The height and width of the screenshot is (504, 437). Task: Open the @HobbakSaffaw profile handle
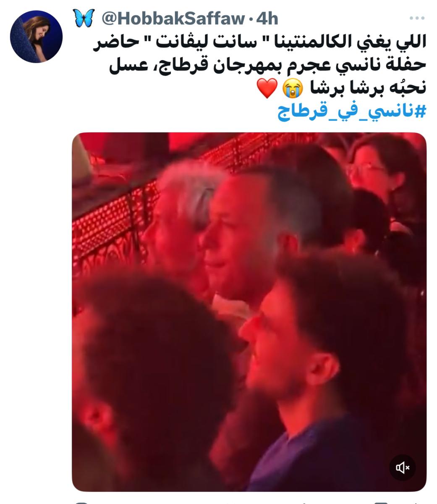(x=173, y=18)
